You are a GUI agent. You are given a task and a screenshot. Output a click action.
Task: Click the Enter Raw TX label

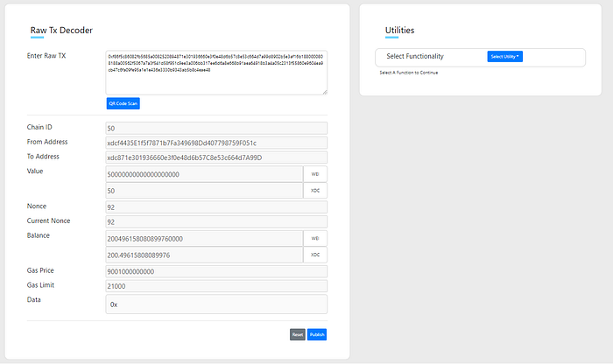coord(46,56)
